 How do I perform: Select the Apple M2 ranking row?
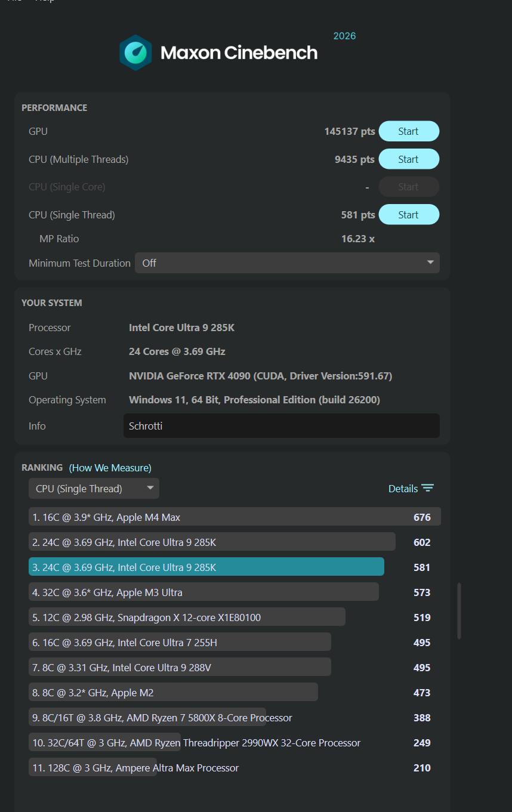(x=235, y=693)
